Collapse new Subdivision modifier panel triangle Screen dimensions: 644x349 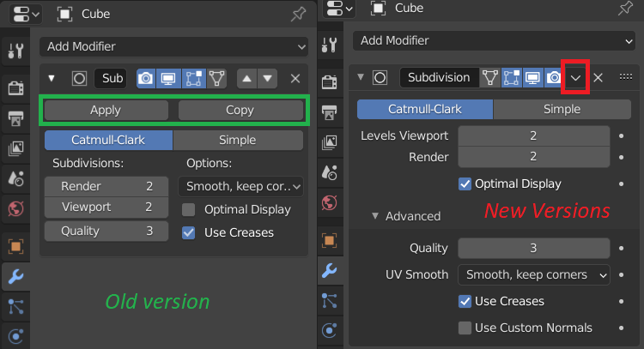[361, 76]
